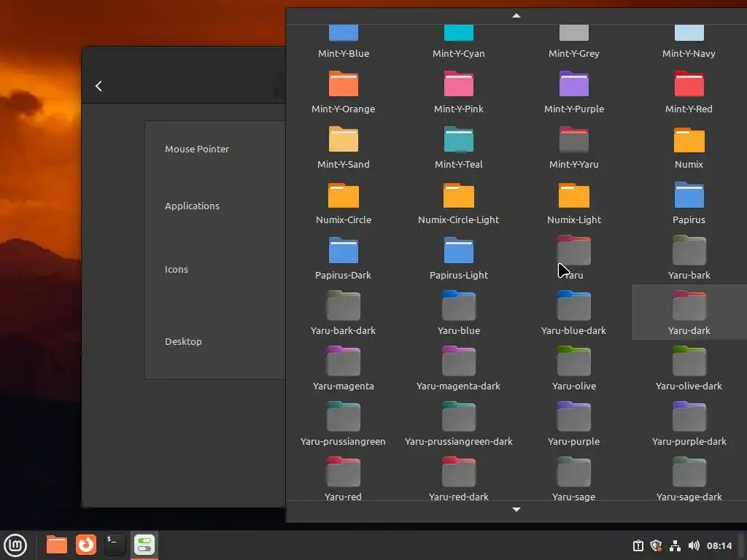Open the Linux Mint start menu
This screenshot has width=747, height=560.
(16, 545)
